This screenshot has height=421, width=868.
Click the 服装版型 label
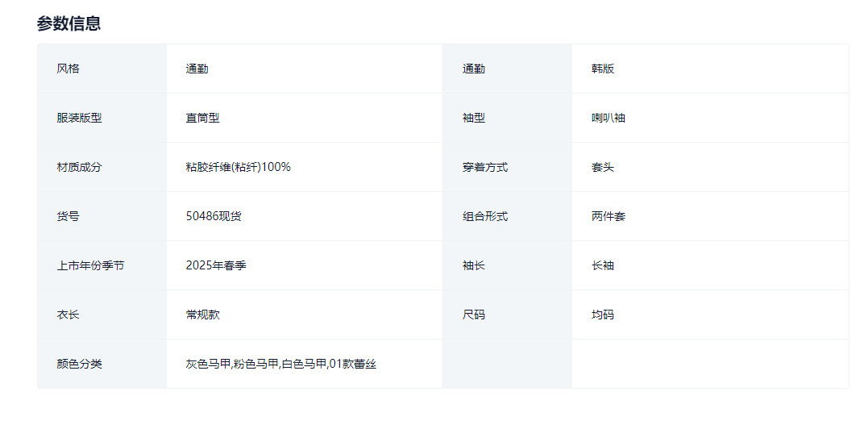(79, 118)
